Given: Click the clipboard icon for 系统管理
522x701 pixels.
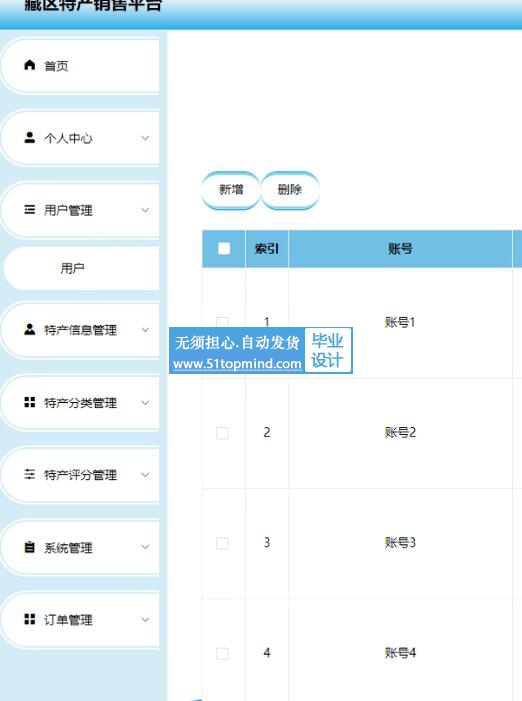Looking at the screenshot, I should [29, 547].
